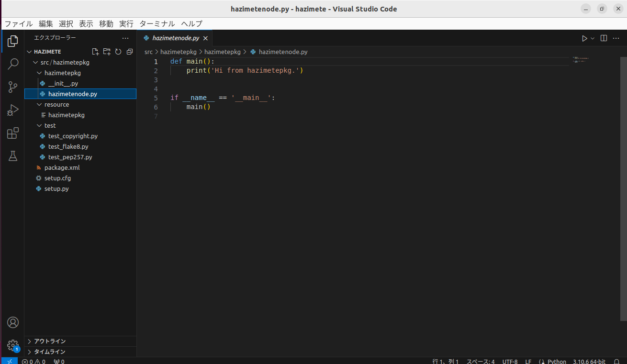This screenshot has width=627, height=364.
Task: Click the Refresh Explorer icon
Action: 118,52
